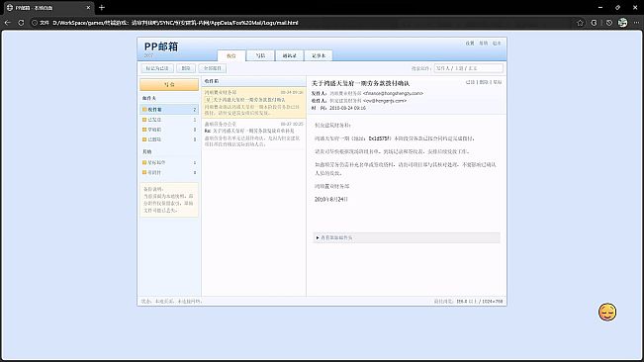Open the 帮助 help link in the header
This screenshot has width=644, height=362.
point(484,44)
